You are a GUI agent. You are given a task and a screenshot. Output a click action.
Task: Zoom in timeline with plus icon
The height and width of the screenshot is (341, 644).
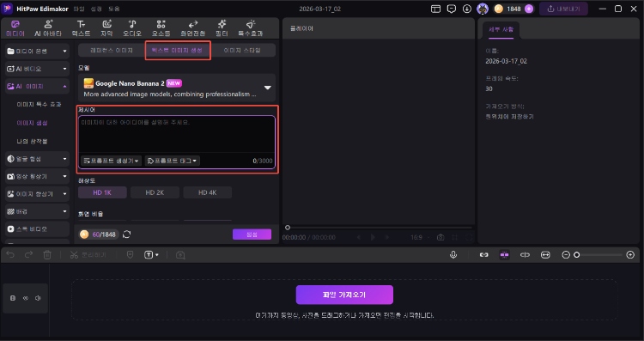(x=630, y=255)
